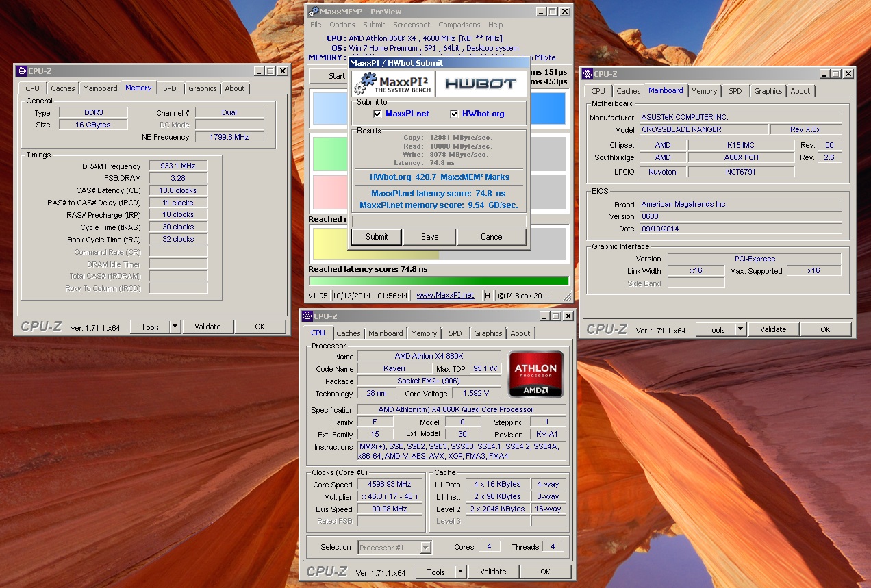Image resolution: width=871 pixels, height=588 pixels.
Task: Click the HWbot.org 428.7 MaxxMEM² Marks text
Action: click(440, 177)
